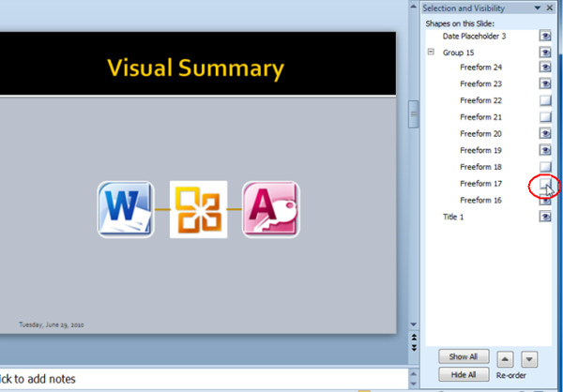Select Freeform 18 in shapes list

point(480,167)
